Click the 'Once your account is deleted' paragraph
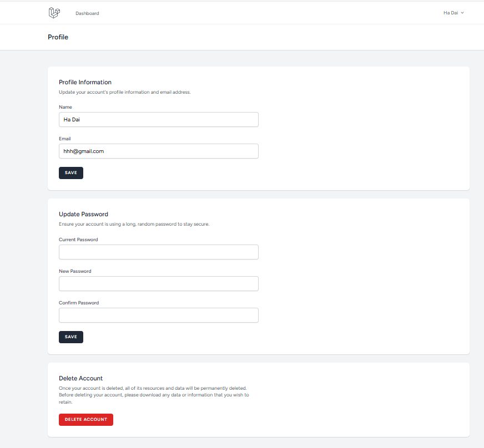484x448 pixels. [x=154, y=395]
